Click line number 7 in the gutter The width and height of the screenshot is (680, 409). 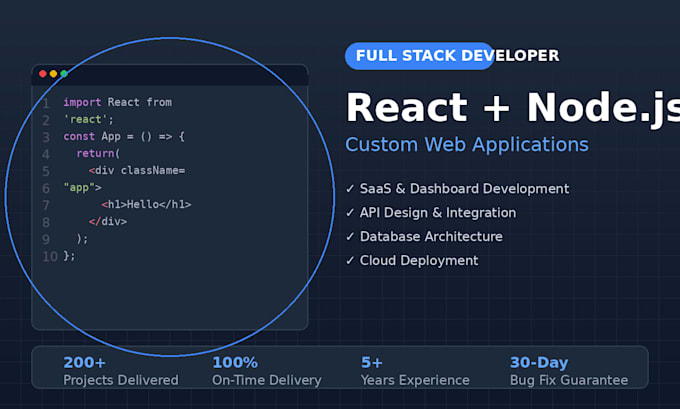[x=46, y=205]
